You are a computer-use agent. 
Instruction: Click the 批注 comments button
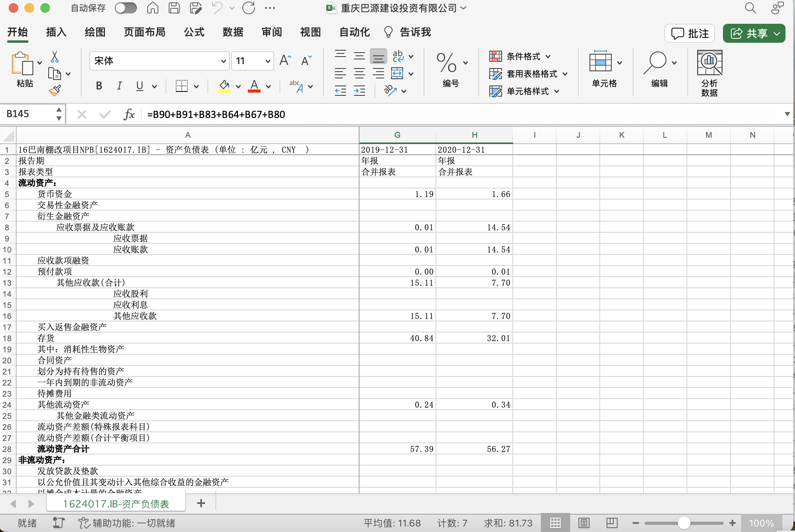coord(690,33)
